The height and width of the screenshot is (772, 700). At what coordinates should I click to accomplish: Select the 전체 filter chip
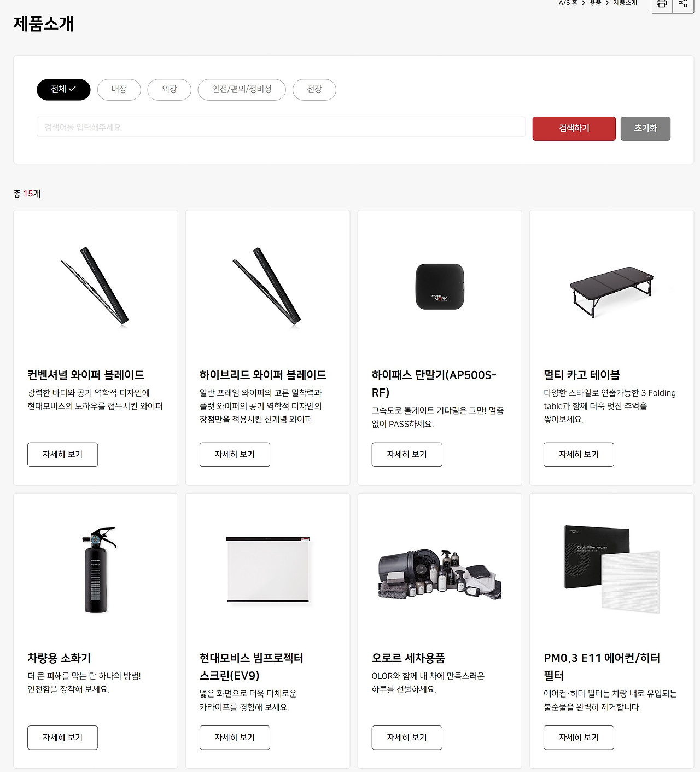point(63,90)
